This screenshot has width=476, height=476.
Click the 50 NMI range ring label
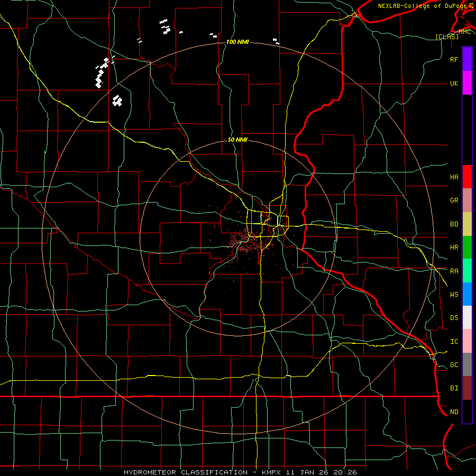coord(237,140)
